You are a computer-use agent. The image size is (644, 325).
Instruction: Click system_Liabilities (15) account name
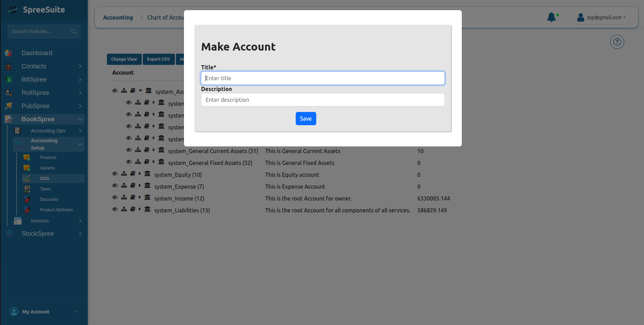pos(182,210)
